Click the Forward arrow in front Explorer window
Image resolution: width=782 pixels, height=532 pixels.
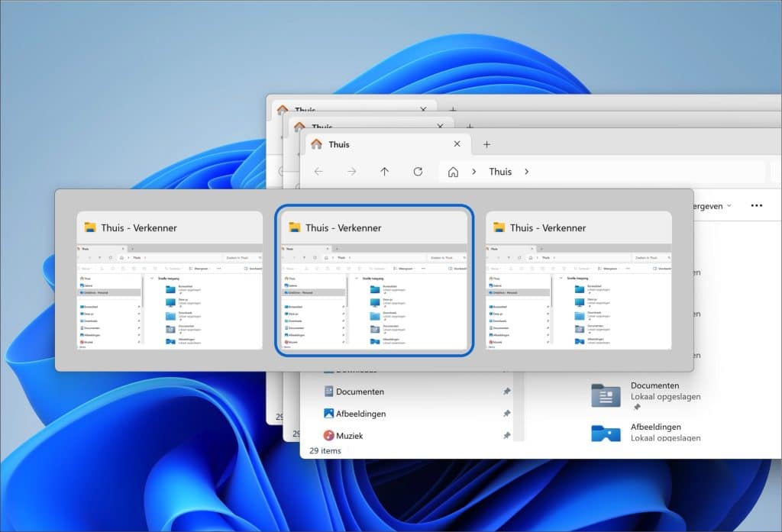[x=351, y=172]
